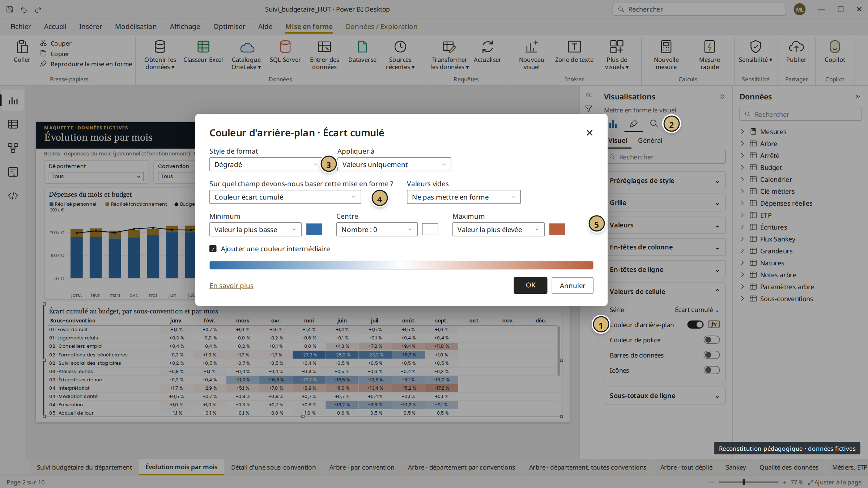Pick the orange Maximum color swatch
The image size is (868, 488).
557,230
